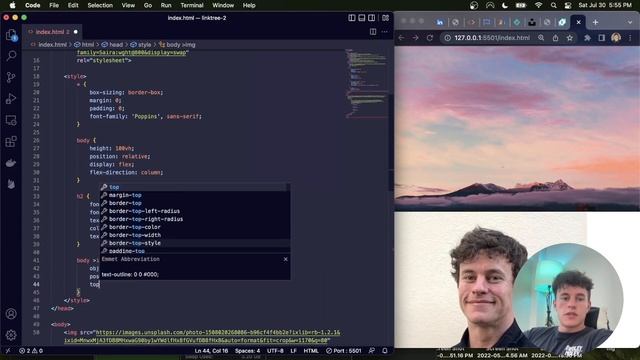Click the Wi-Fi icon in menu bar
This screenshot has height=360, width=640.
coord(538,5)
